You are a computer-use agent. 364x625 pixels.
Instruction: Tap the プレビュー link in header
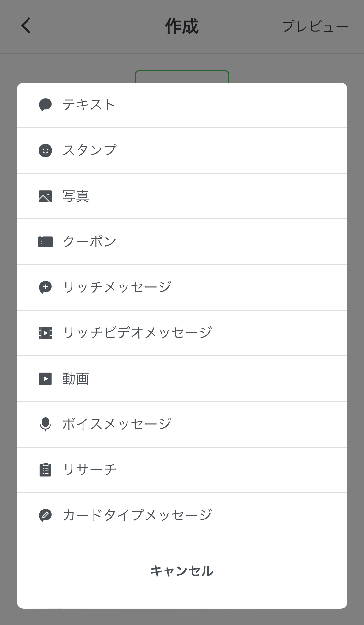315,27
